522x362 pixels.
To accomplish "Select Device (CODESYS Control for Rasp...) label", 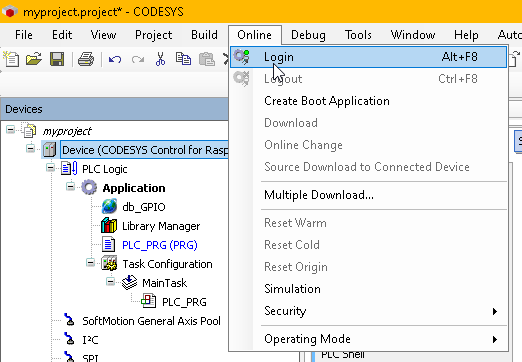I will (x=145, y=150).
